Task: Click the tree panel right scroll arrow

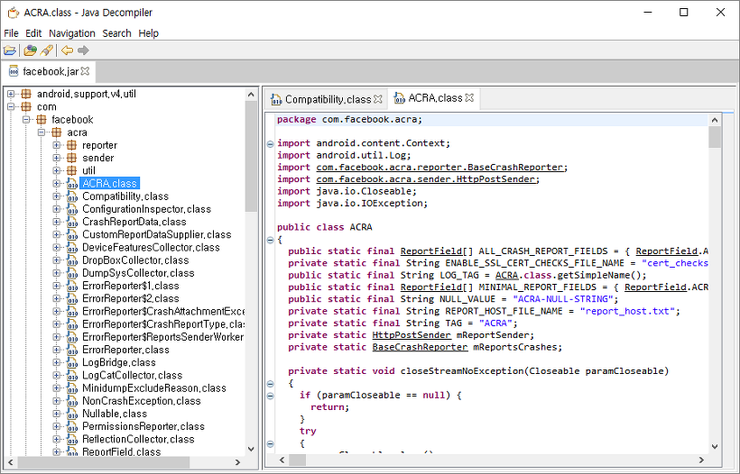Action: (x=238, y=462)
